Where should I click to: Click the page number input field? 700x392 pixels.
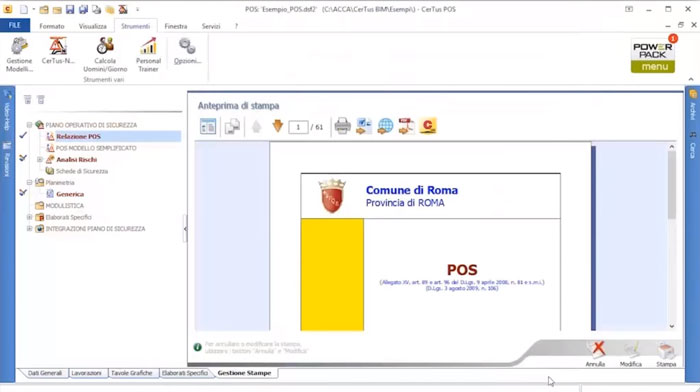pyautogui.click(x=298, y=127)
